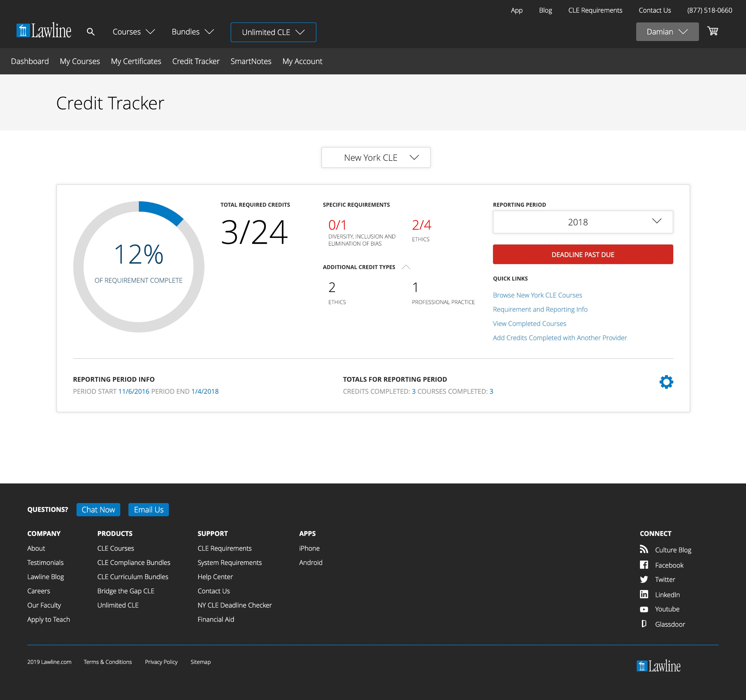Open the My Certificates tab
Image resolution: width=746 pixels, height=700 pixels.
click(x=136, y=61)
